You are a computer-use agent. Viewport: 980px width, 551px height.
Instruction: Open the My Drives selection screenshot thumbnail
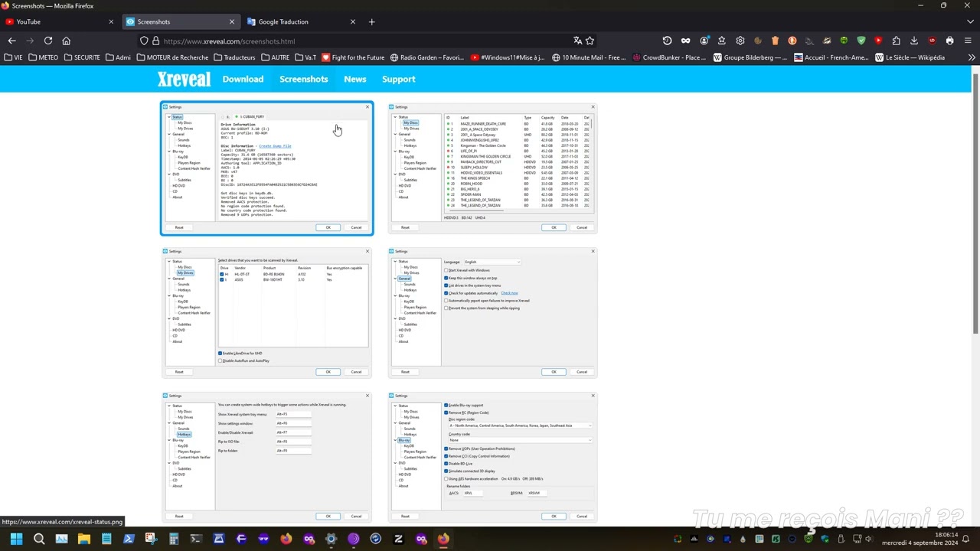point(267,312)
